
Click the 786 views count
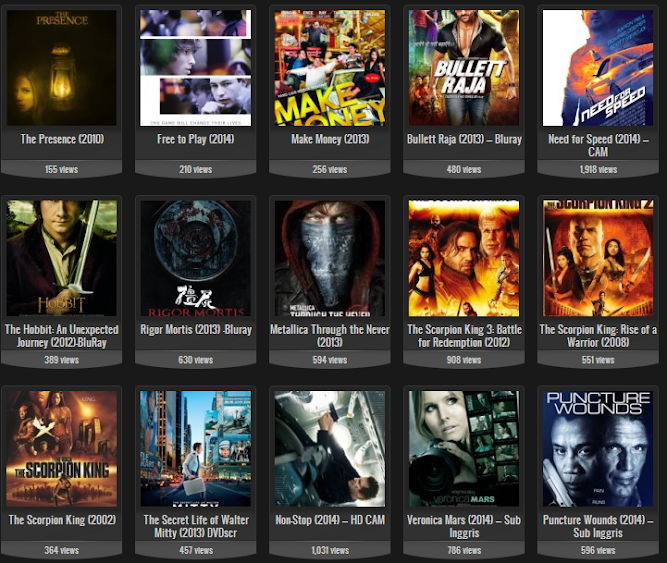464,550
